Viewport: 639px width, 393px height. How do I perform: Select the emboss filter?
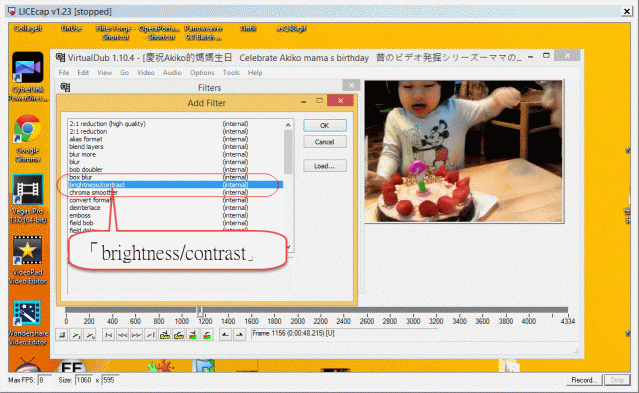176,215
